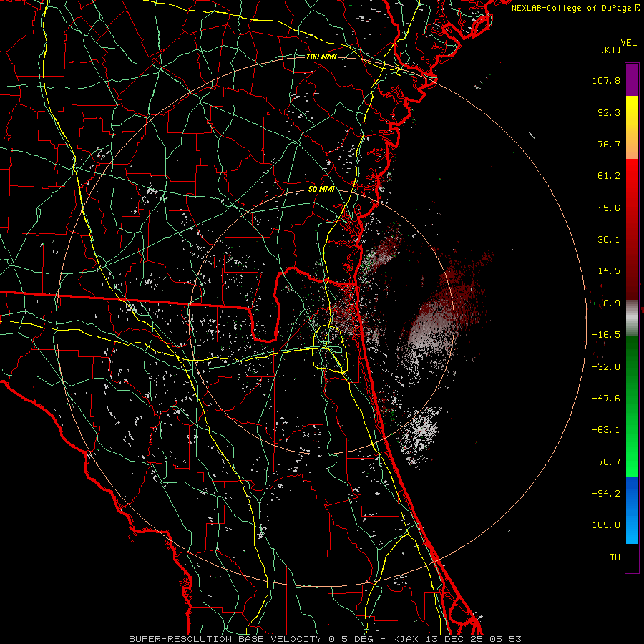
Task: Click the 107.8 velocity scale value
Action: (x=606, y=80)
